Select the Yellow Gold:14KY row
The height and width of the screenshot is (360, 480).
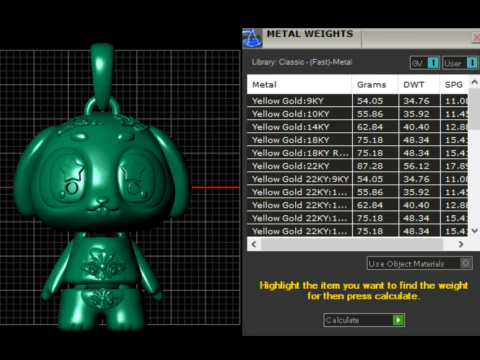357,127
